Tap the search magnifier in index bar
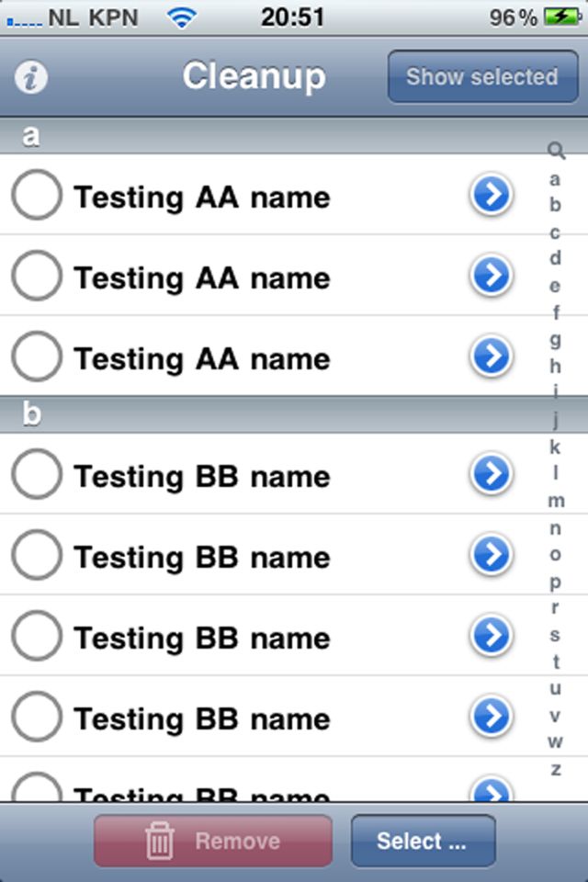 point(556,150)
